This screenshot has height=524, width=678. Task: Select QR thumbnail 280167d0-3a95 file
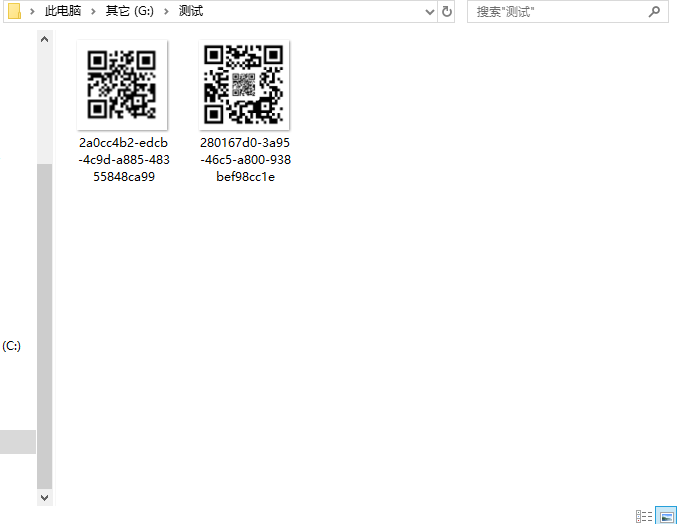(244, 85)
